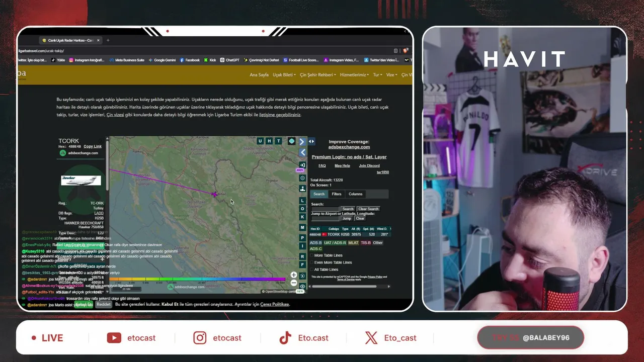644x362 pixels.
Task: Switch to Filters tab in sidebar
Action: 337,194
